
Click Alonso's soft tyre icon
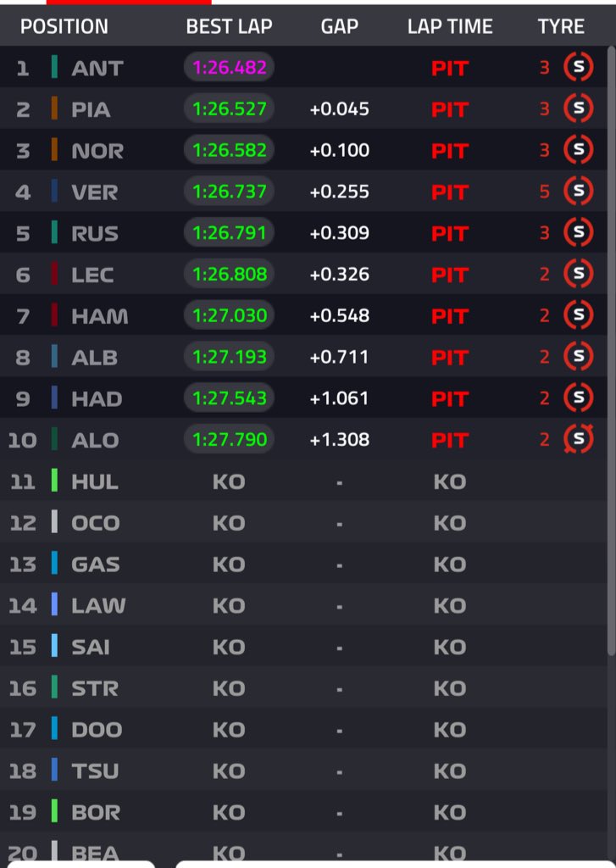click(579, 439)
